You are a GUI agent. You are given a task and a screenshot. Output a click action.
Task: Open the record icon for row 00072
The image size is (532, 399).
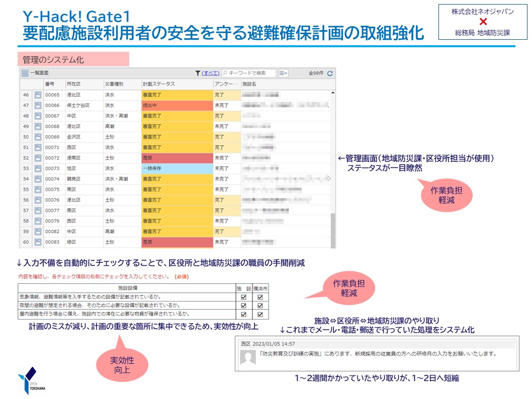click(x=38, y=158)
